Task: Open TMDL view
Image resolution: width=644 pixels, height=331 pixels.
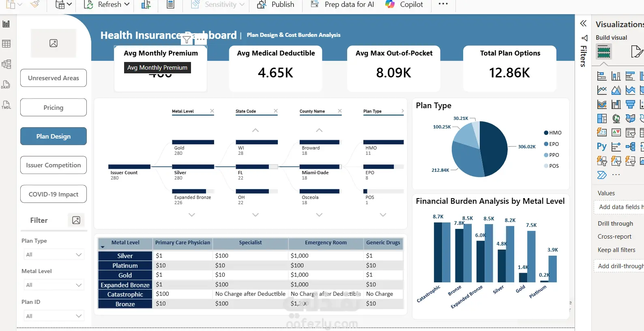Action: pyautogui.click(x=6, y=105)
